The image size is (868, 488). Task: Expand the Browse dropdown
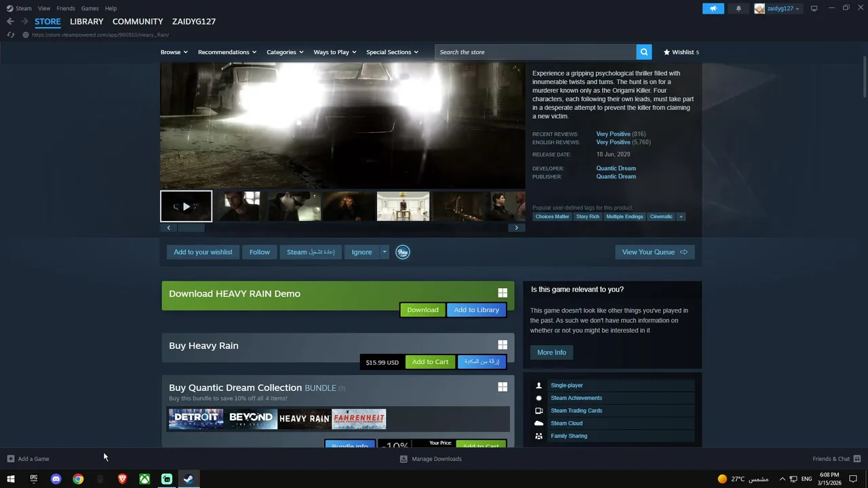click(174, 52)
